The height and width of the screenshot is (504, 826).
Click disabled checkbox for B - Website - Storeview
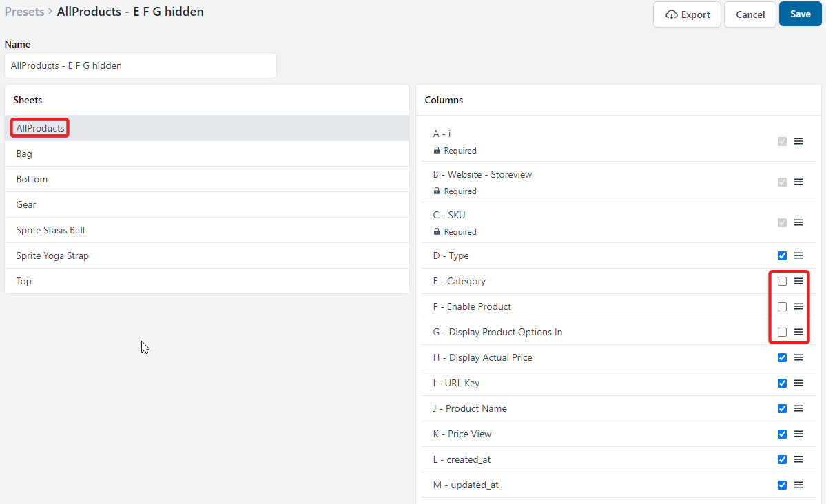(x=783, y=182)
